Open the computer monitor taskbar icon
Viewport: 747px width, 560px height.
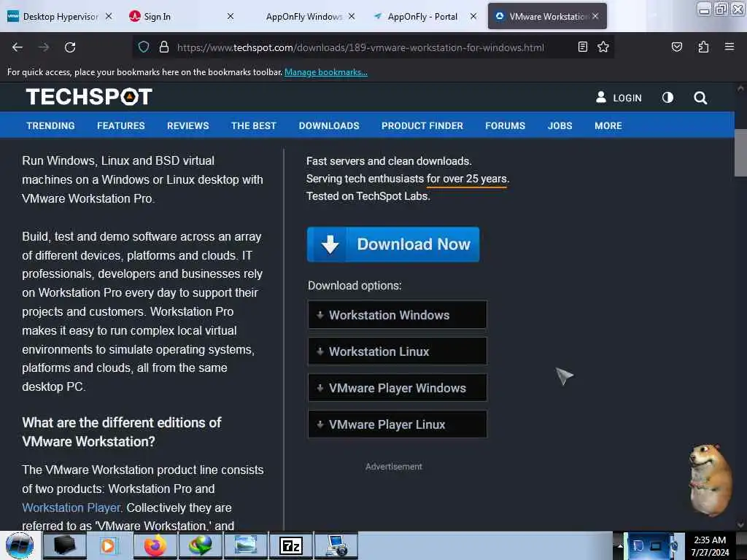tap(336, 545)
